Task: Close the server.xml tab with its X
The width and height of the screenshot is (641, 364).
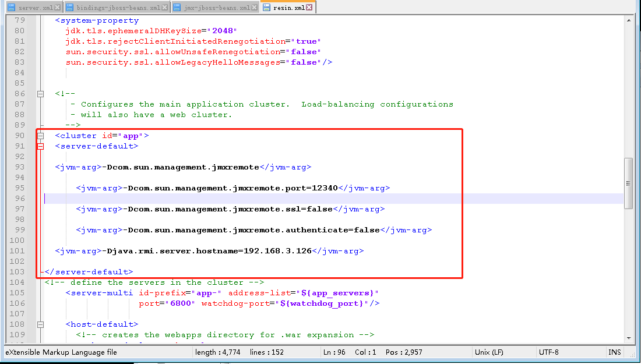Action: tap(57, 8)
